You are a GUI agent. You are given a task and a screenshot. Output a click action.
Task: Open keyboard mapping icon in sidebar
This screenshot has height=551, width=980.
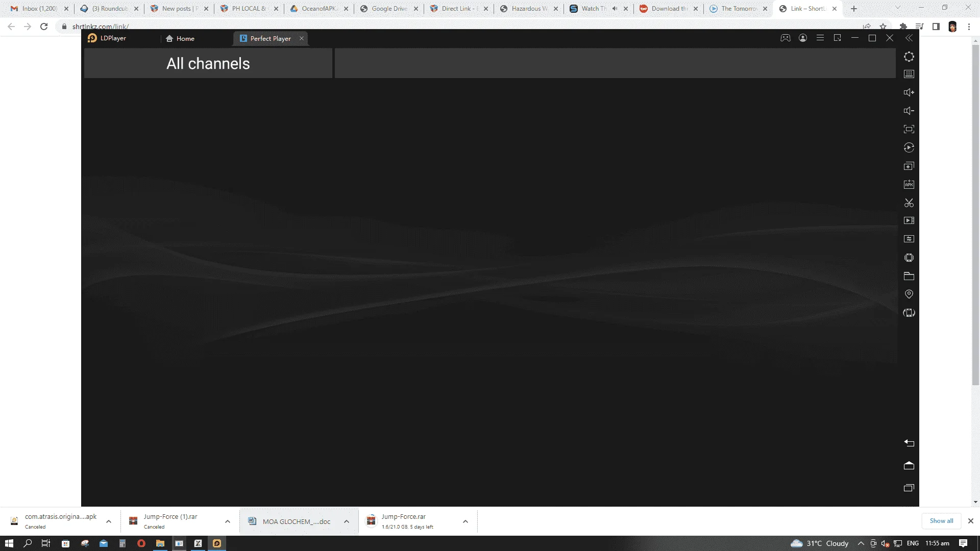pos(909,74)
